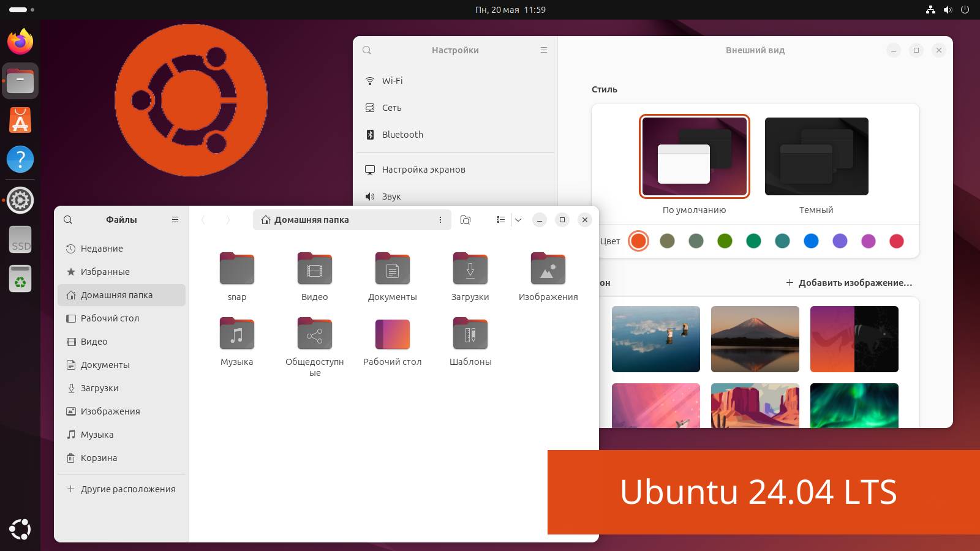Choose the Темный dark style
Viewport: 980px width, 551px height.
[816, 157]
